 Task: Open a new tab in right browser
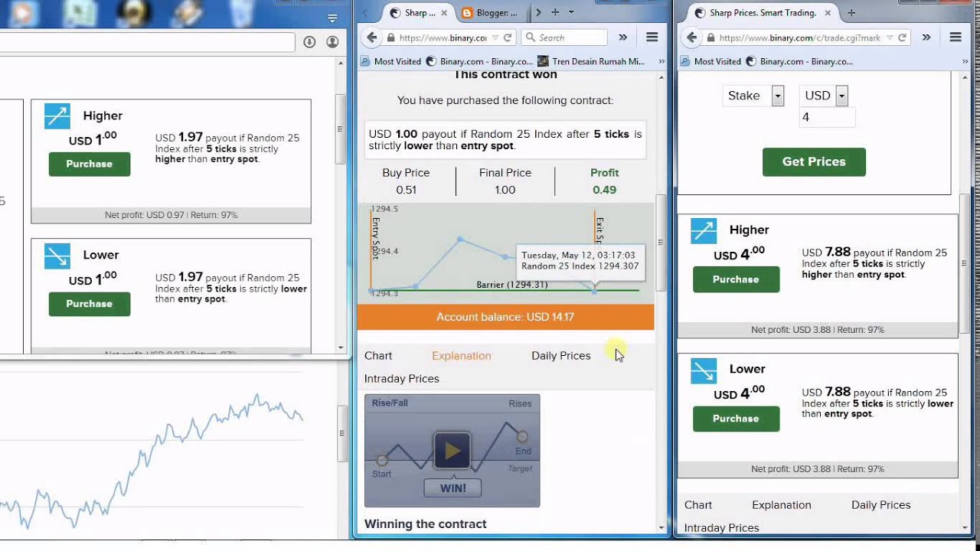click(x=851, y=13)
